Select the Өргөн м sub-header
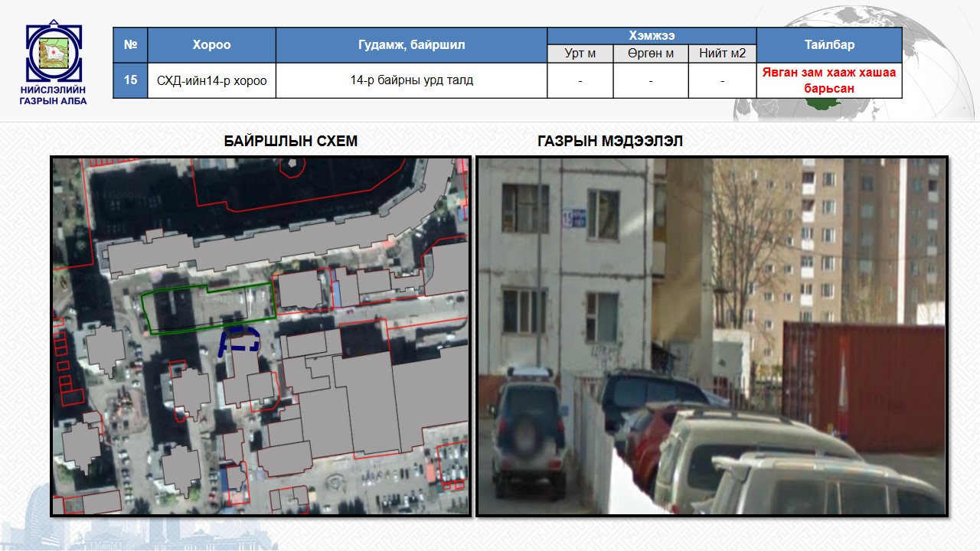This screenshot has height=551, width=980. click(x=650, y=54)
